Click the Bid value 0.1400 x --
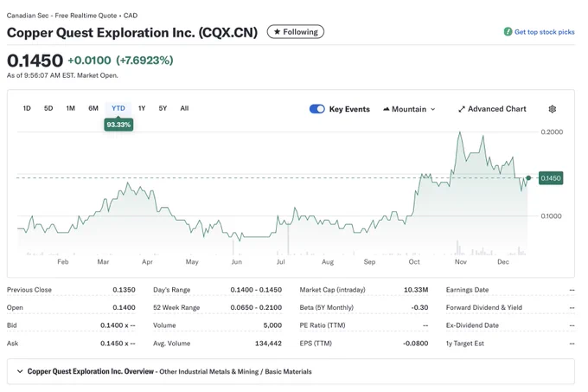This screenshot has width=588, height=392. [118, 325]
